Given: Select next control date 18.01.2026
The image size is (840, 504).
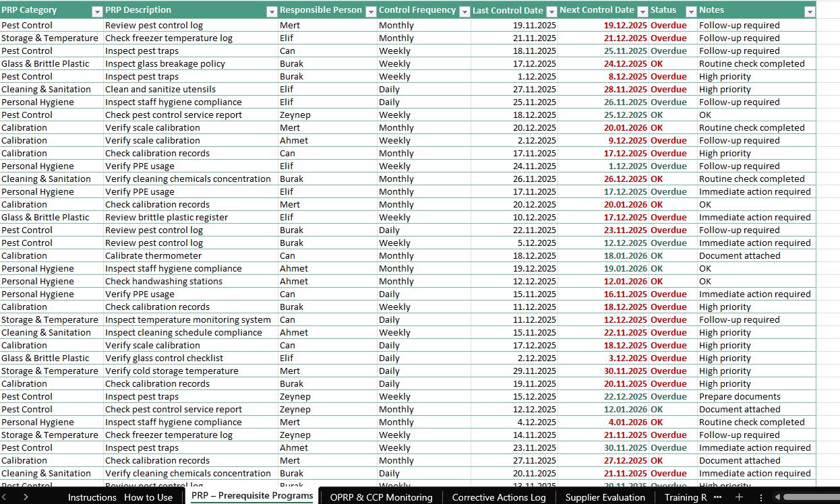Looking at the screenshot, I should click(603, 255).
